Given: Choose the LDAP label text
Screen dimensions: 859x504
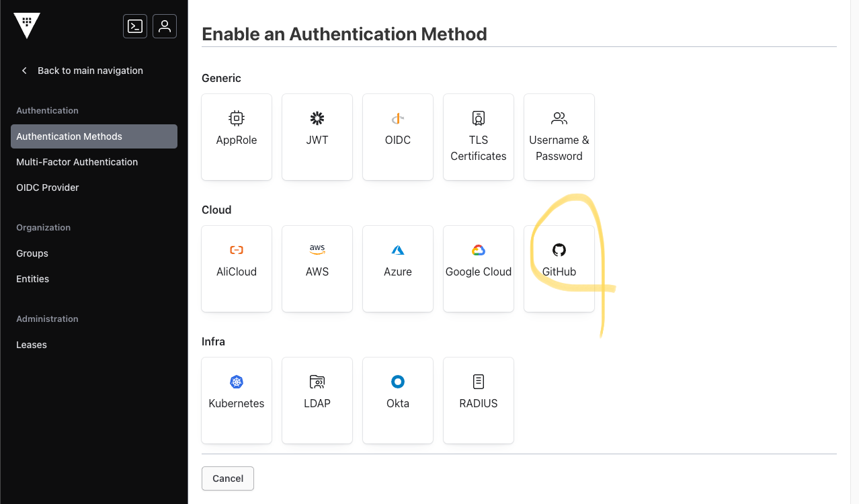Looking at the screenshot, I should 317,404.
